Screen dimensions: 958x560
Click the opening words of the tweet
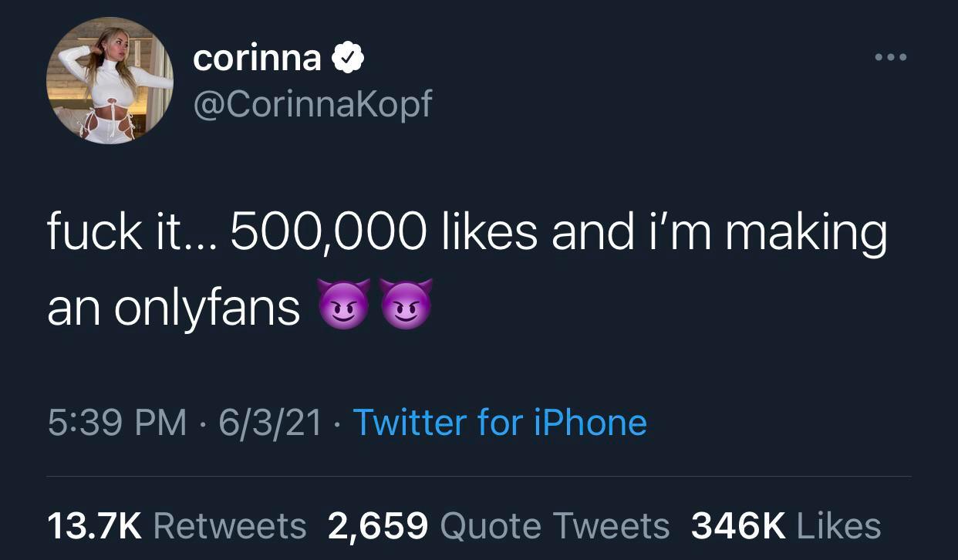pyautogui.click(x=94, y=233)
